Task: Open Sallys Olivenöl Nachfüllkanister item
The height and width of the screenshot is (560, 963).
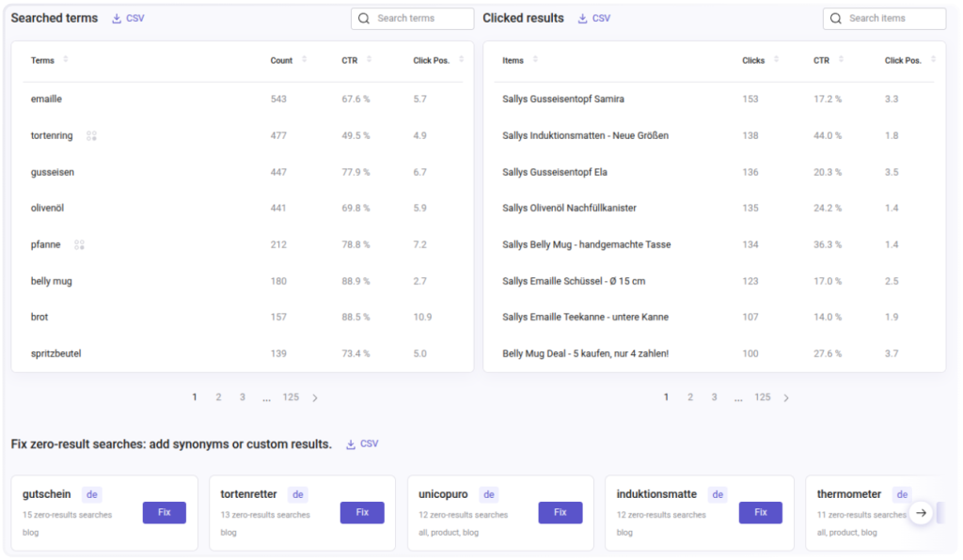Action: [569, 208]
